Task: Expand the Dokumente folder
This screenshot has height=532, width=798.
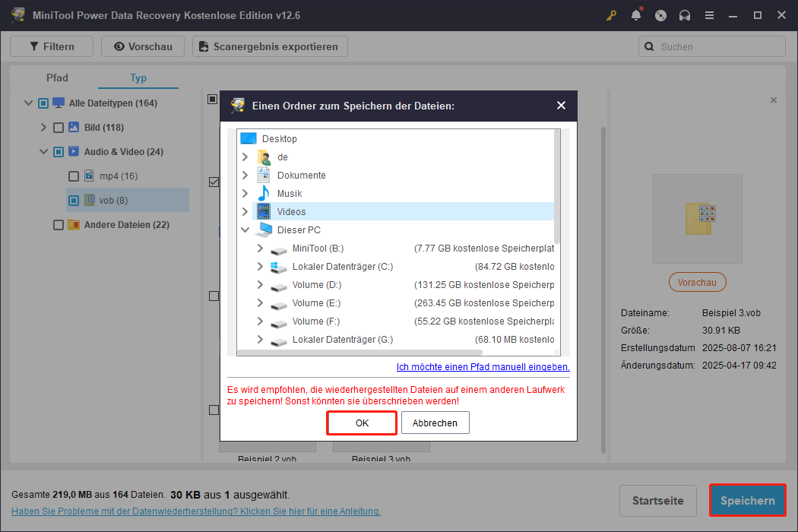Action: pos(245,175)
